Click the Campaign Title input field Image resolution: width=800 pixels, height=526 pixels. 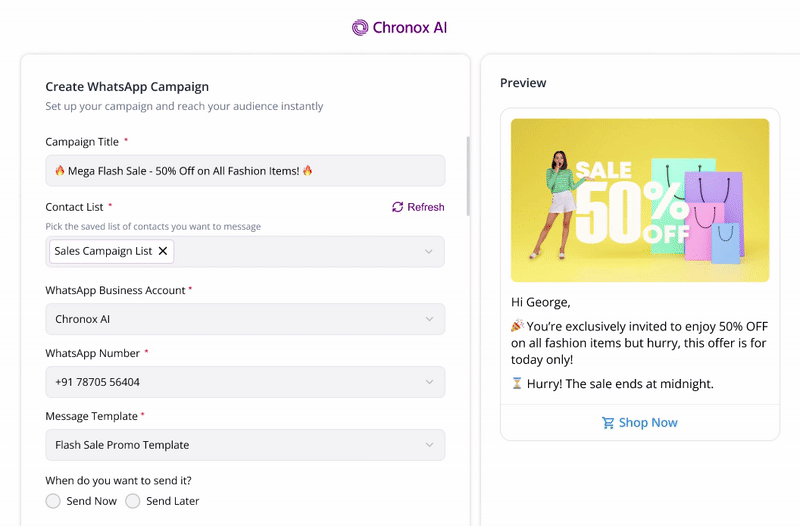click(245, 170)
